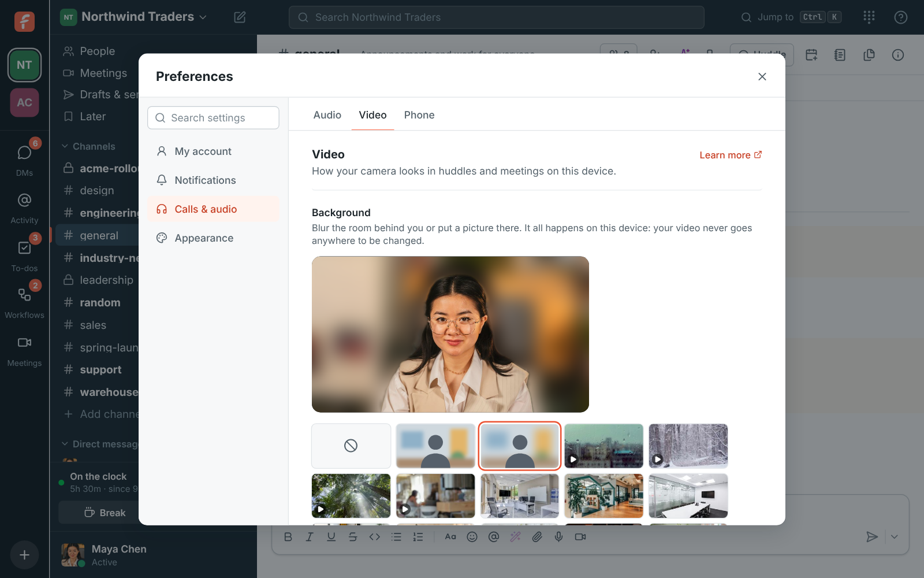Open To-dos in the left rail
This screenshot has width=924, height=578.
[x=24, y=255]
